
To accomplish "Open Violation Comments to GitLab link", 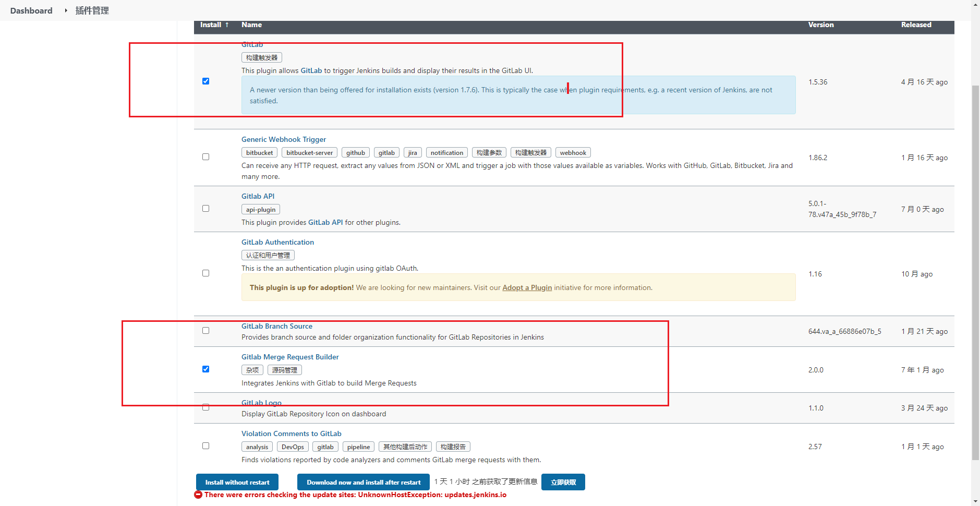I will tap(292, 433).
